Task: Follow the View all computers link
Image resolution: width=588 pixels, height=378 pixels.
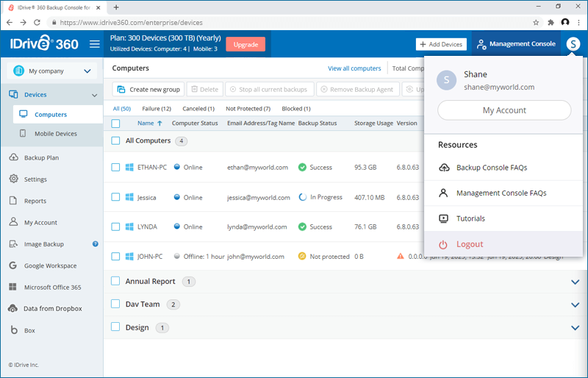Action: coord(354,68)
